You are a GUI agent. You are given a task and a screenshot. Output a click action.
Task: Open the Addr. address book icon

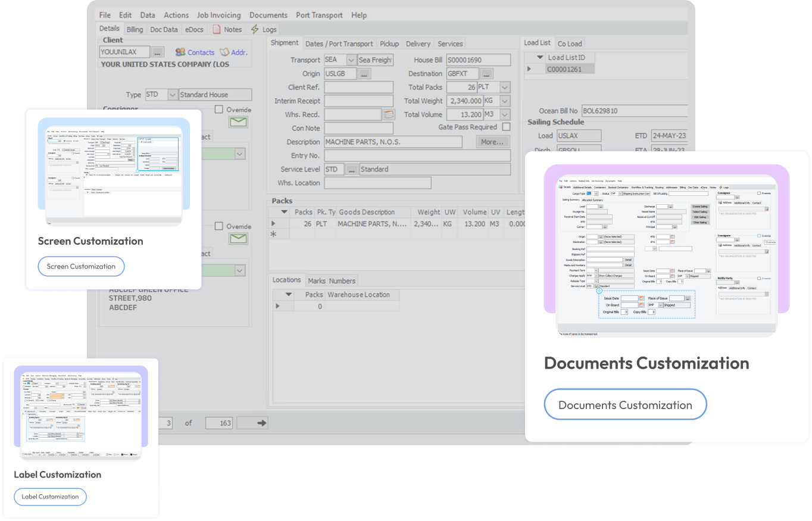[x=224, y=52]
